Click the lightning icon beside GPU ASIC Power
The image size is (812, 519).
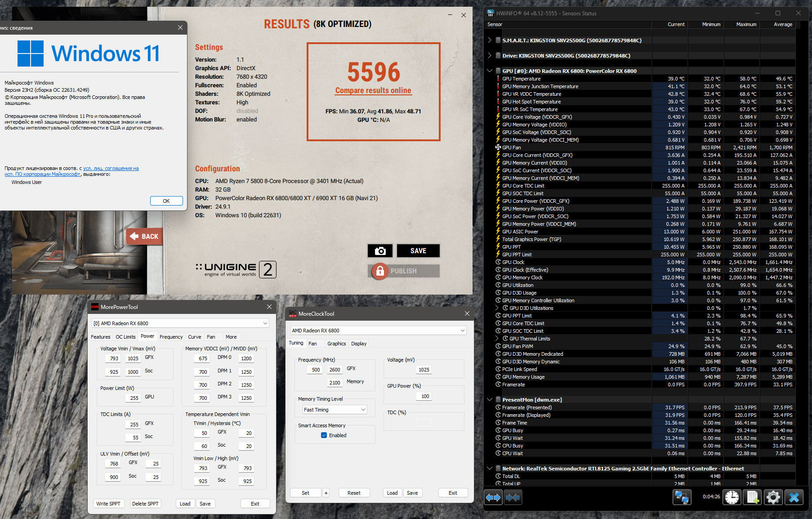[498, 232]
